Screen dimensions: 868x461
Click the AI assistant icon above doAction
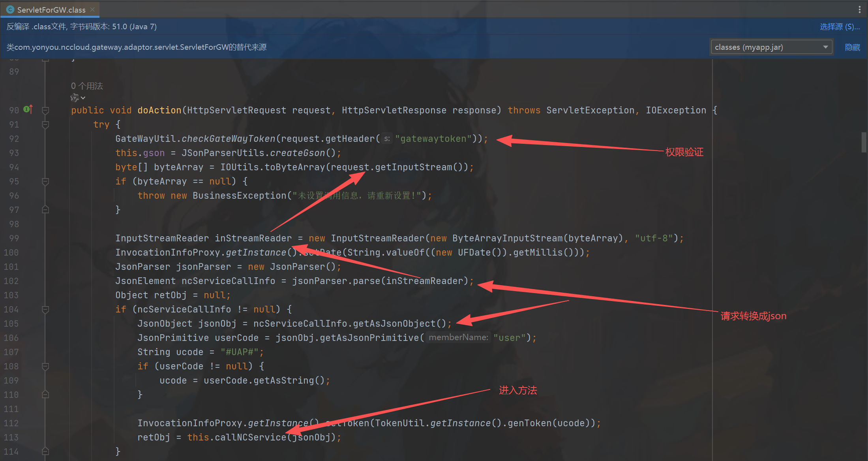point(74,98)
